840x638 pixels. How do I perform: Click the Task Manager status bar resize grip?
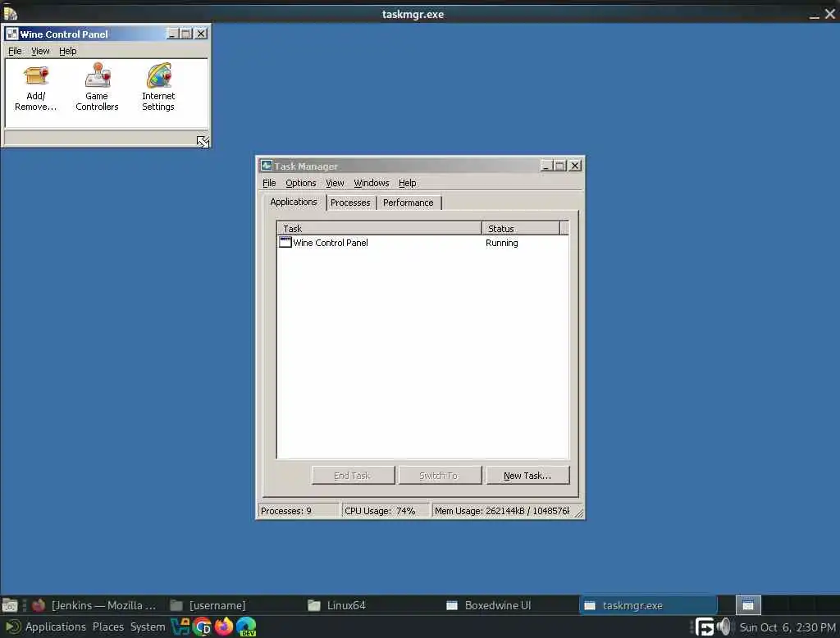tap(579, 512)
